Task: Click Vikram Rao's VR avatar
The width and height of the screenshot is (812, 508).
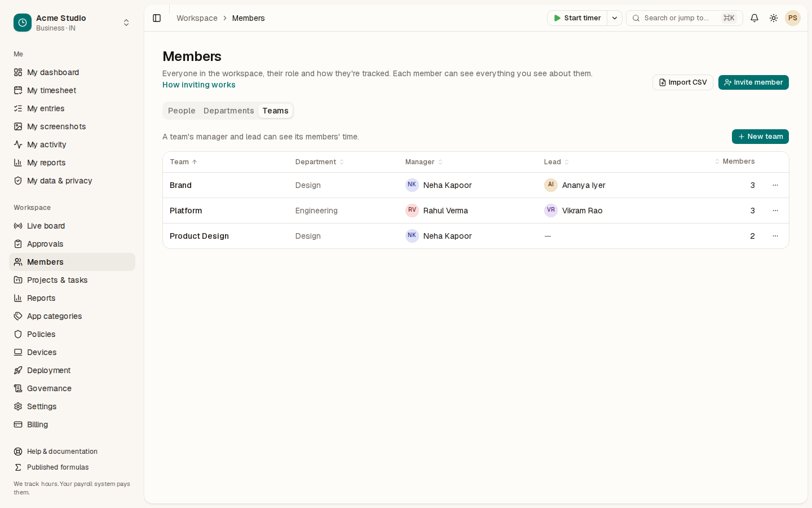Action: coord(551,211)
